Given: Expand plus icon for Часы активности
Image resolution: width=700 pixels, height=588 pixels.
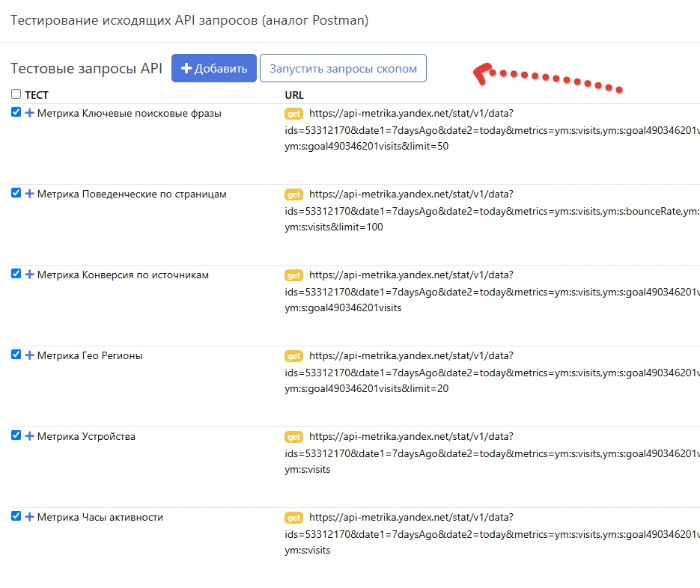Looking at the screenshot, I should click(29, 517).
